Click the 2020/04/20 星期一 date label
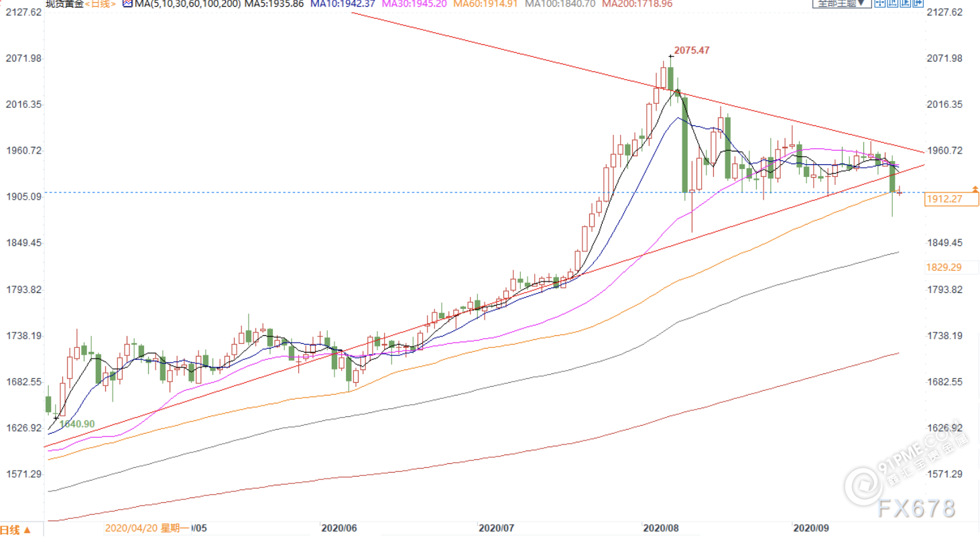The height and width of the screenshot is (543, 980). click(x=147, y=528)
